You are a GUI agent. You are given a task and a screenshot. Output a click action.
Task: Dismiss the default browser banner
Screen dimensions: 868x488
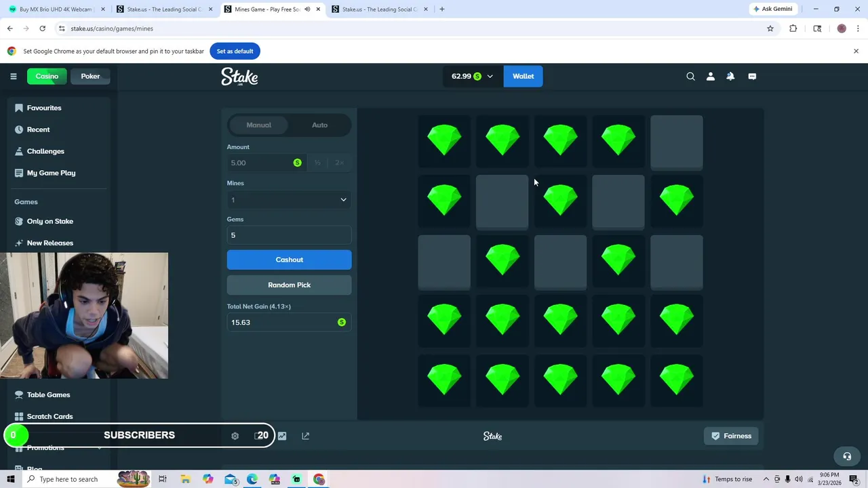(856, 52)
